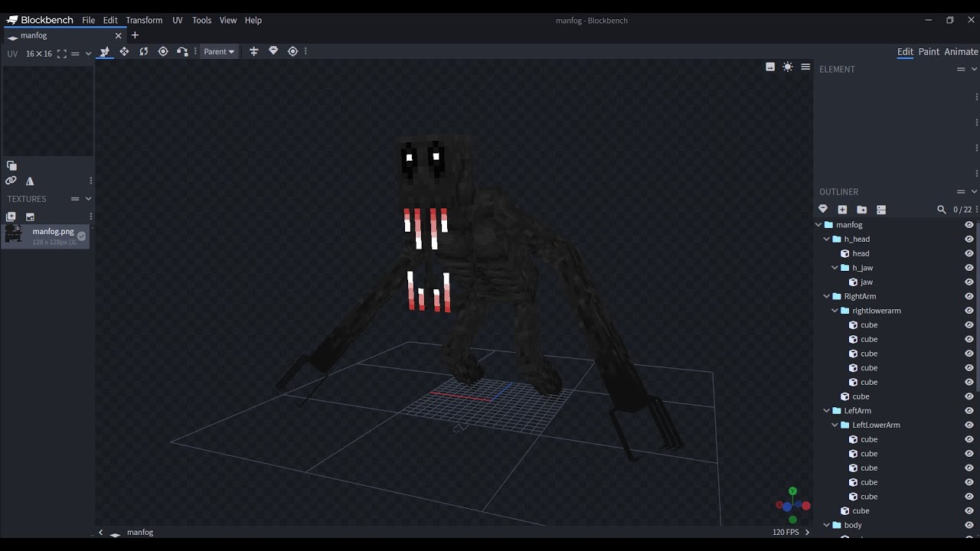Open the Tools menu

pos(201,20)
